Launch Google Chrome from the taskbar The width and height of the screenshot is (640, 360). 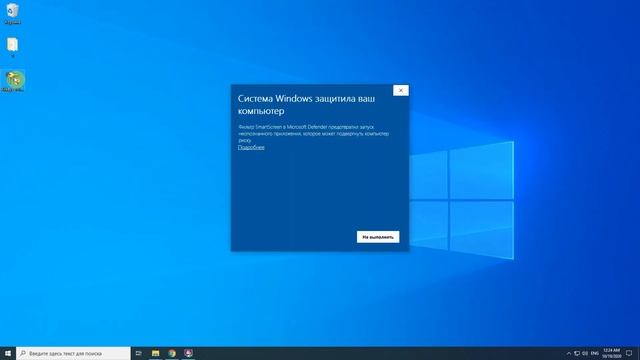pyautogui.click(x=172, y=353)
